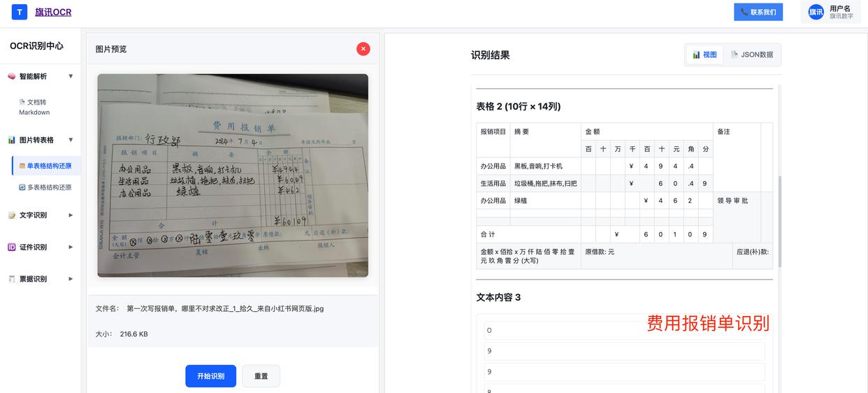Click the 旗讯 user avatar
Image resolution: width=868 pixels, height=393 pixels.
[816, 12]
